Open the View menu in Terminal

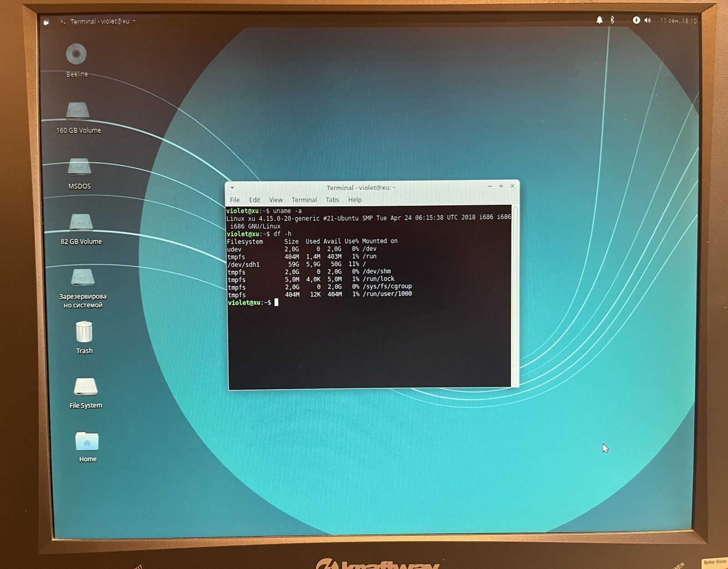pyautogui.click(x=276, y=200)
